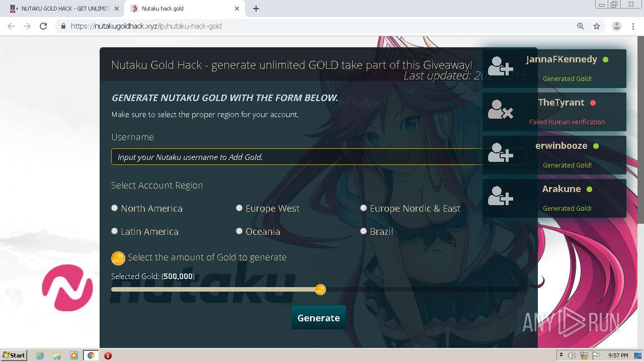Image resolution: width=644 pixels, height=362 pixels.
Task: Click the 'Select Account Region' heading
Action: pyautogui.click(x=157, y=186)
